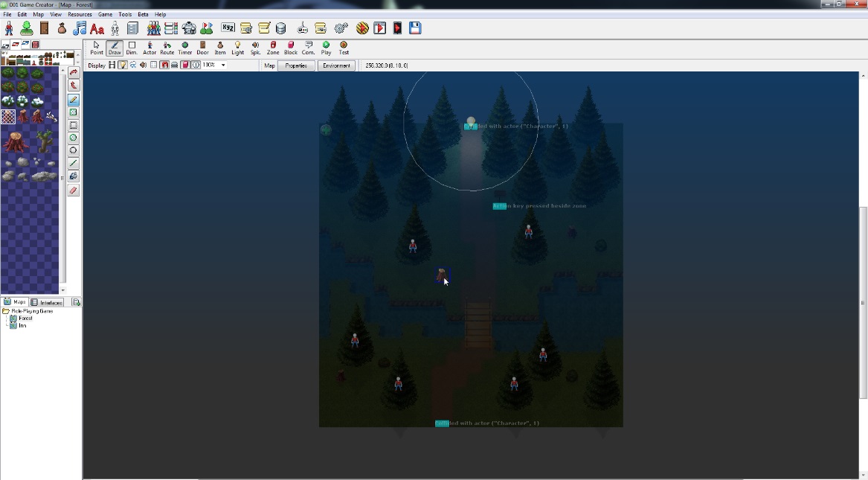Click the Environment button
Image resolution: width=868 pixels, height=480 pixels.
(x=336, y=65)
